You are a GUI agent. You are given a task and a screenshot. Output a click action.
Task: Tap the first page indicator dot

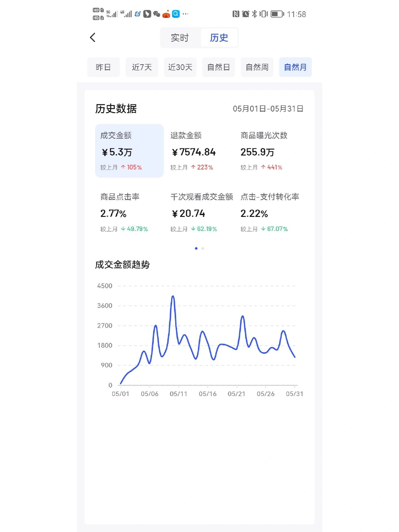(x=196, y=248)
